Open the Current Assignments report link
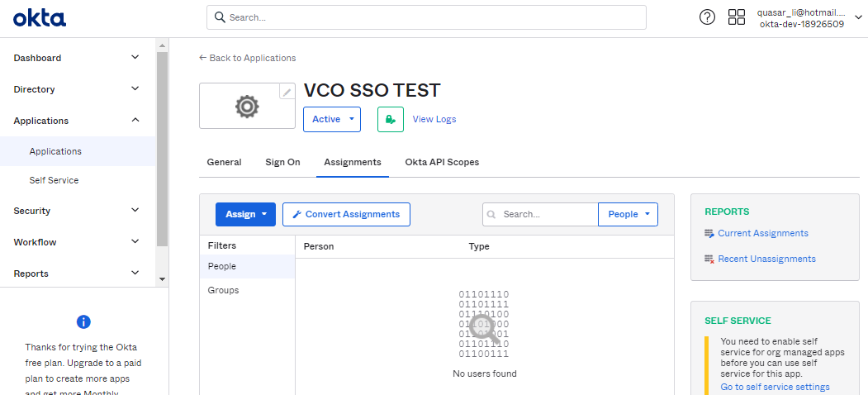The width and height of the screenshot is (868, 395). (763, 233)
